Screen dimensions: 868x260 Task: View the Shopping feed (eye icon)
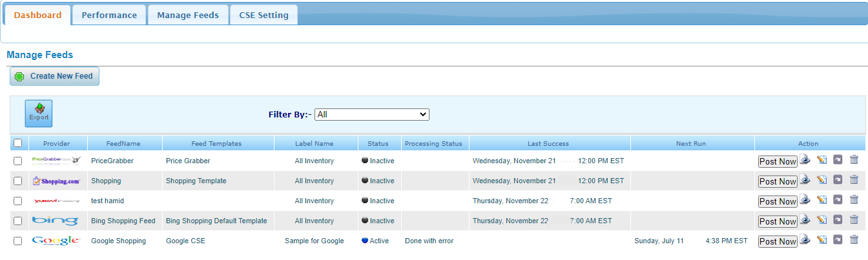click(x=805, y=180)
